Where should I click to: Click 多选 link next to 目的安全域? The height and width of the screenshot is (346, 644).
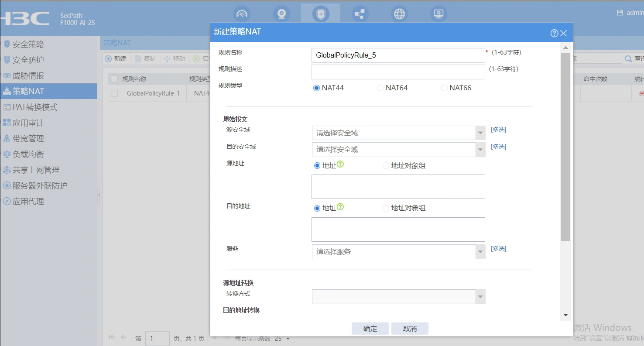pos(499,147)
